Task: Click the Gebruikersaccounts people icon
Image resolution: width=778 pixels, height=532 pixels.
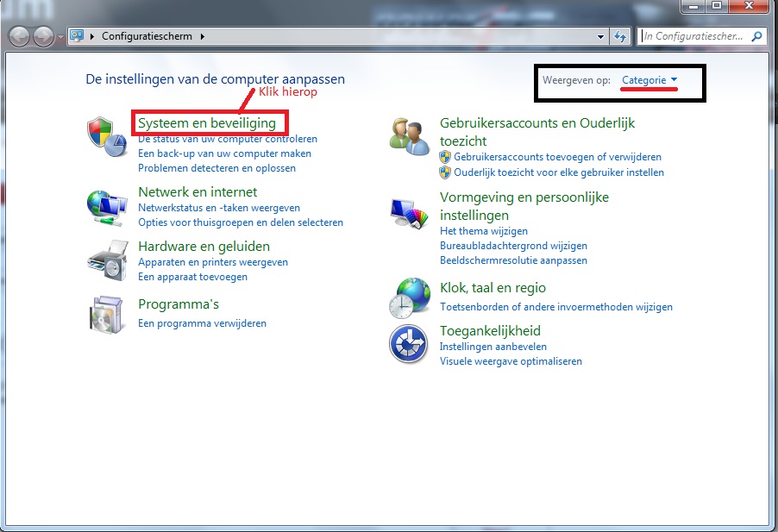Action: (x=410, y=136)
